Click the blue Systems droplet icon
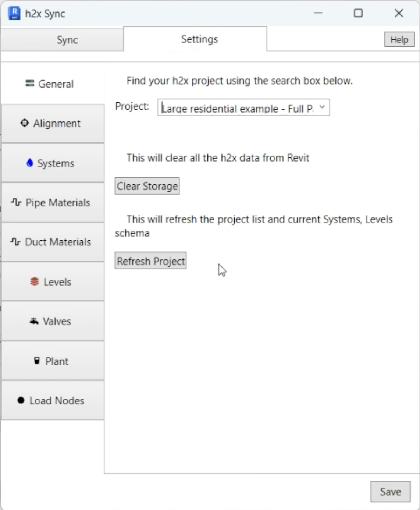The height and width of the screenshot is (510, 420). (x=30, y=163)
